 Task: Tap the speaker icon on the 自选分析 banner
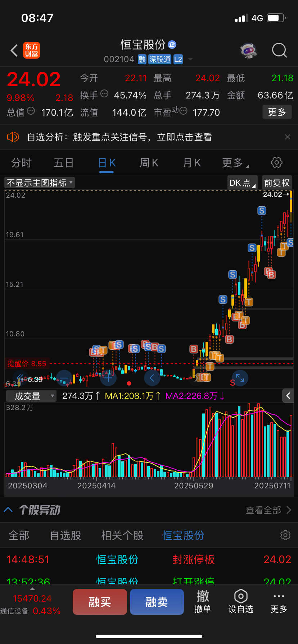pos(13,137)
